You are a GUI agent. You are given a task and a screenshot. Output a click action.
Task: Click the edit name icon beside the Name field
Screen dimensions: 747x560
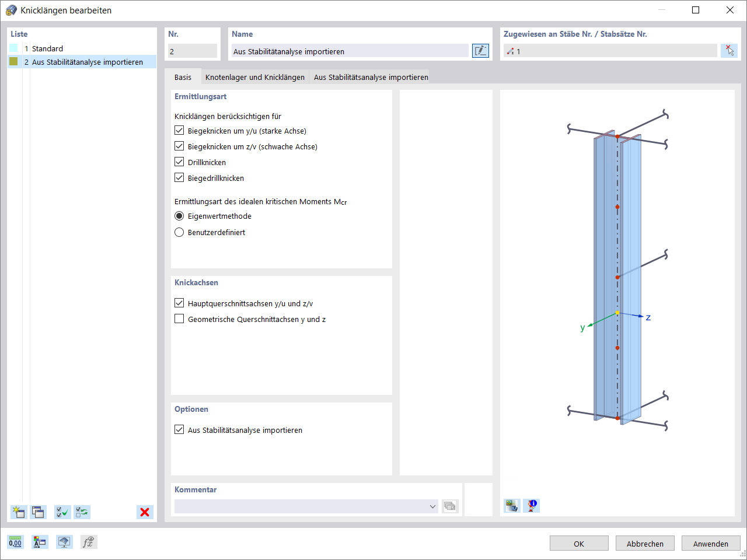[x=480, y=51]
